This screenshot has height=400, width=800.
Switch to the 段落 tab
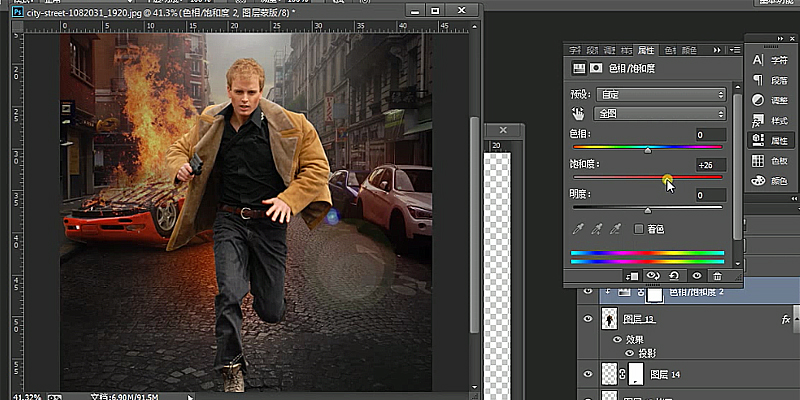click(592, 50)
